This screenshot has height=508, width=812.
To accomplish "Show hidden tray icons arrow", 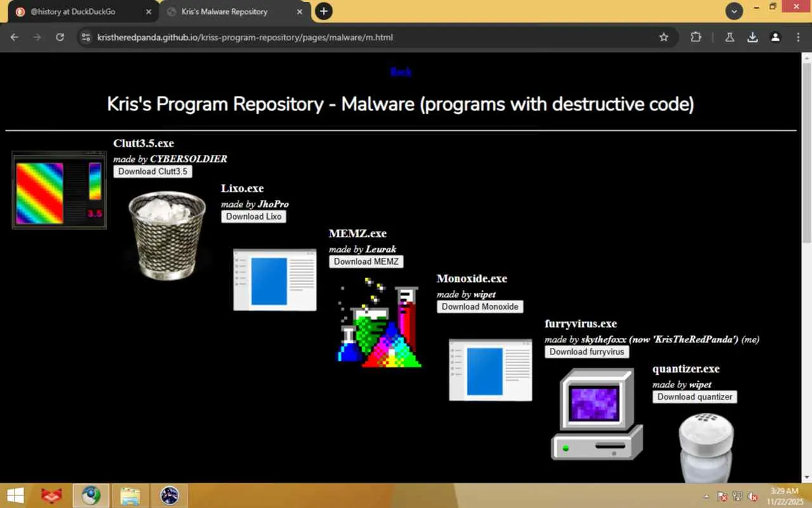I will click(x=707, y=497).
